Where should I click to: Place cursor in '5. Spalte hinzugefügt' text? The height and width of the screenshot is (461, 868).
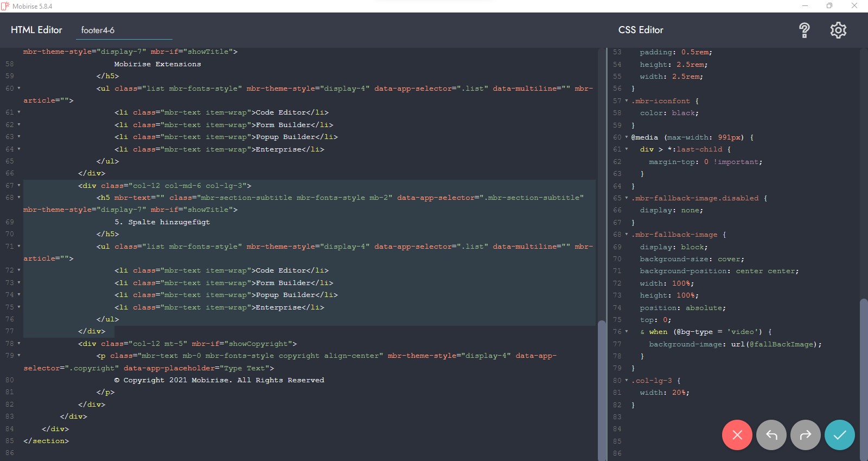162,222
